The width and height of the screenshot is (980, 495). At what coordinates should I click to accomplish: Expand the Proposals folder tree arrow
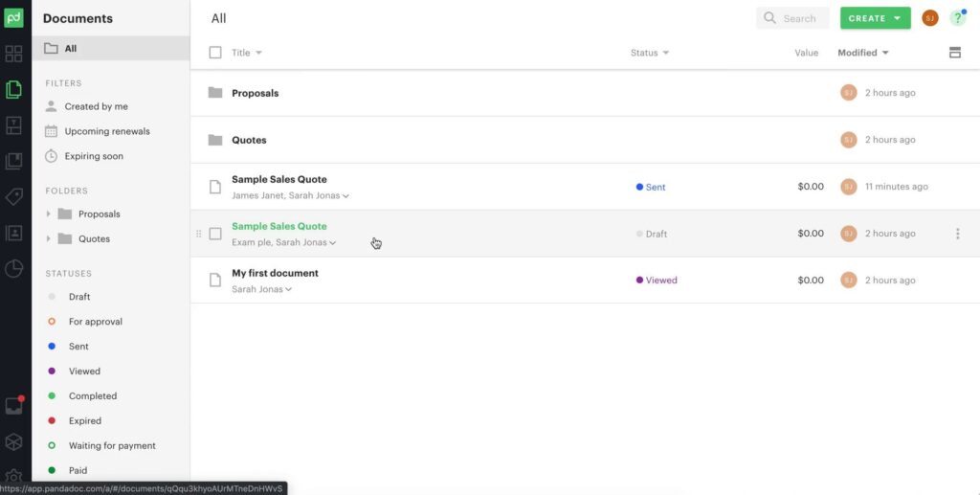(x=49, y=214)
